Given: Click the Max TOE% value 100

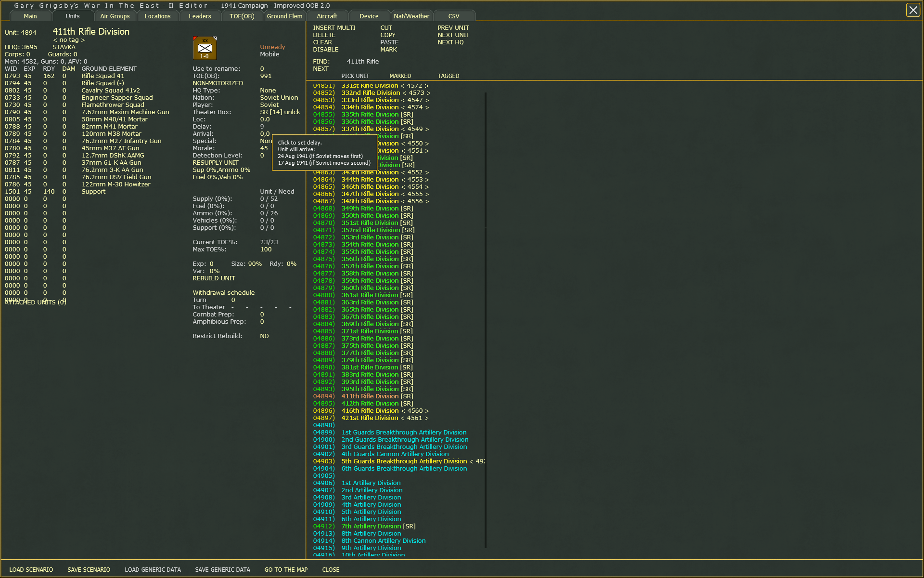Looking at the screenshot, I should point(266,250).
